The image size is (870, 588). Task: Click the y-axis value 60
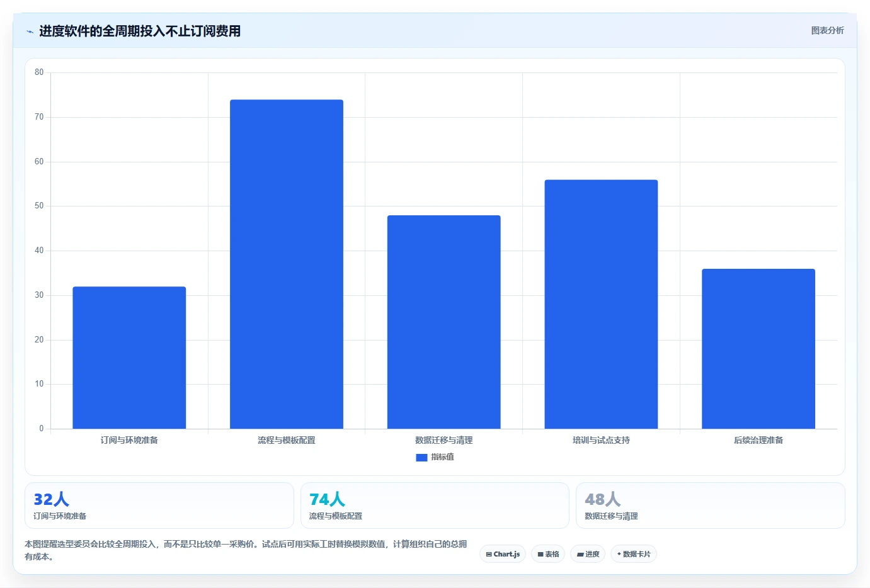point(39,162)
